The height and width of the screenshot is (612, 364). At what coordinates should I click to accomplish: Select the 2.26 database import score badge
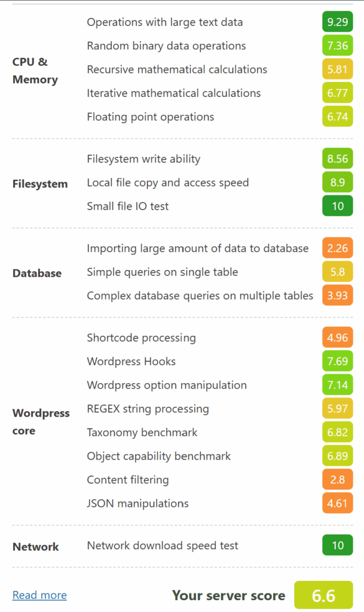point(338,248)
